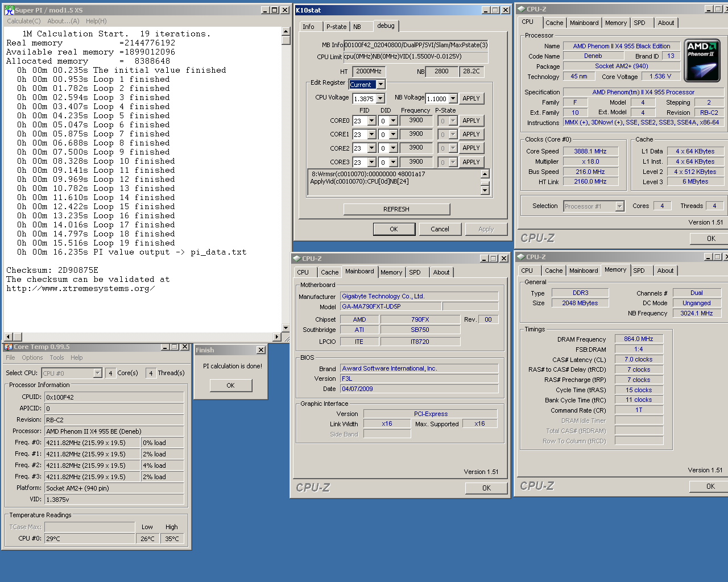Click the HT field showing 2000MHz
This screenshot has width=728, height=582.
pyautogui.click(x=369, y=72)
